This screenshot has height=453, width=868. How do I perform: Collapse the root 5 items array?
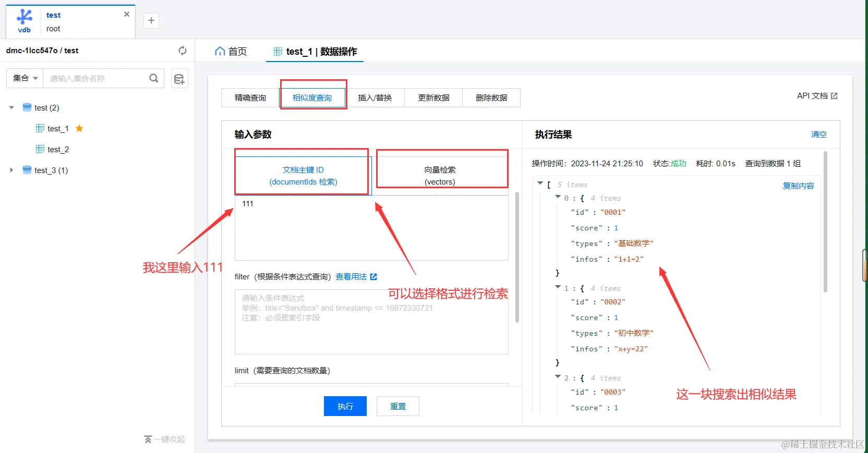tap(540, 183)
